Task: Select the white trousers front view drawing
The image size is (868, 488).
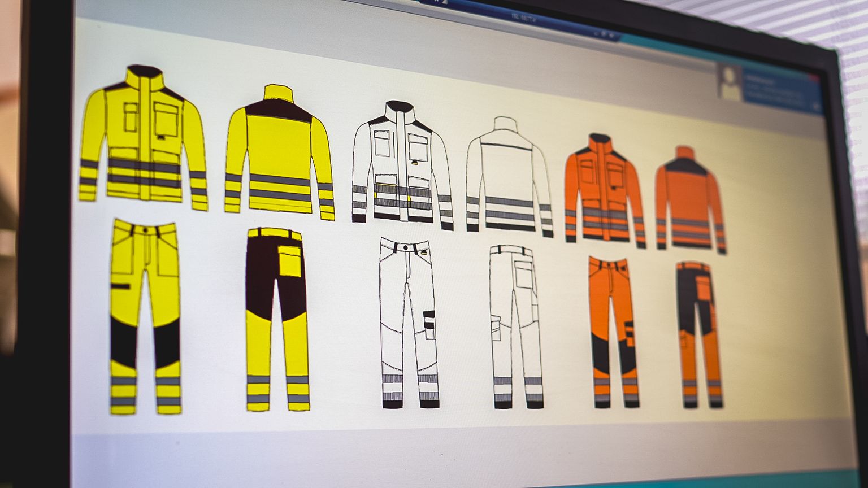Action: pyautogui.click(x=410, y=323)
